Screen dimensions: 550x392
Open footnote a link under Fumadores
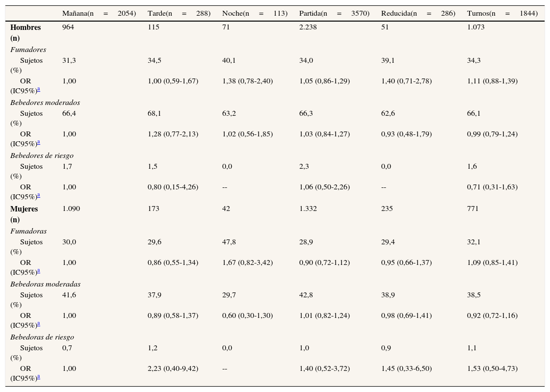(39, 89)
